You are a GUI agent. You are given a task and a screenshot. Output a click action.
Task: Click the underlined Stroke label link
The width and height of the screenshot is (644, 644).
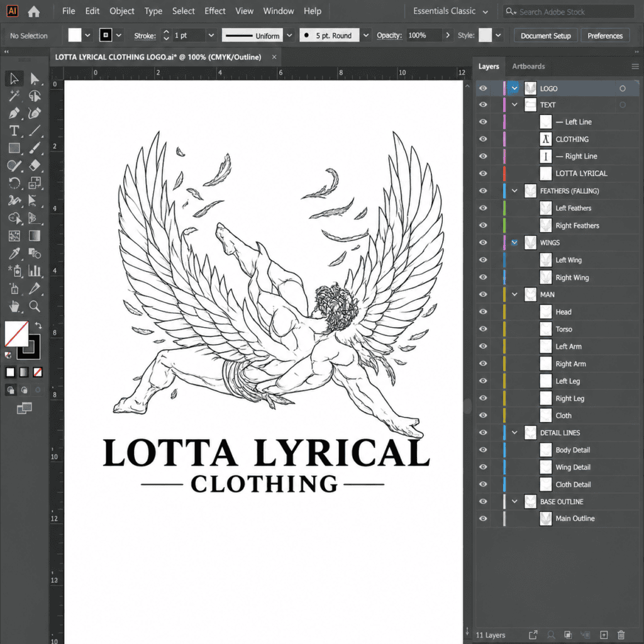tap(145, 36)
